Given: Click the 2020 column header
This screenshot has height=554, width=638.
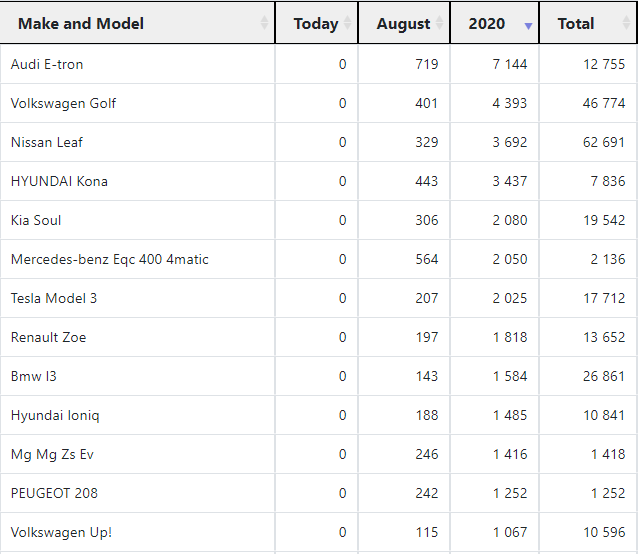Looking at the screenshot, I should [494, 23].
